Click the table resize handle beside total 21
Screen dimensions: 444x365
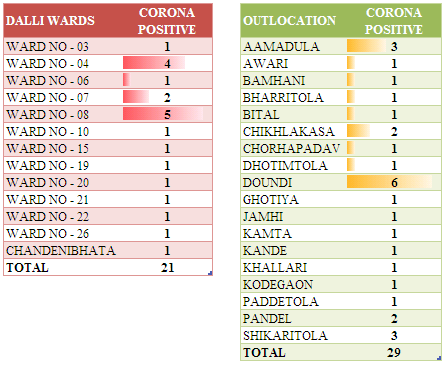tap(210, 273)
